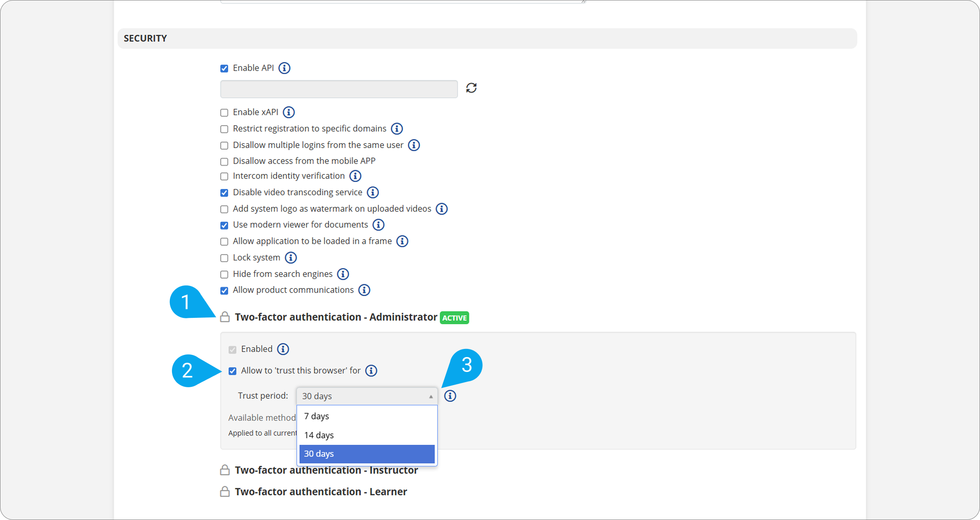Click info icon for Disable video transcoding service
Viewport: 980px width, 520px height.
373,192
